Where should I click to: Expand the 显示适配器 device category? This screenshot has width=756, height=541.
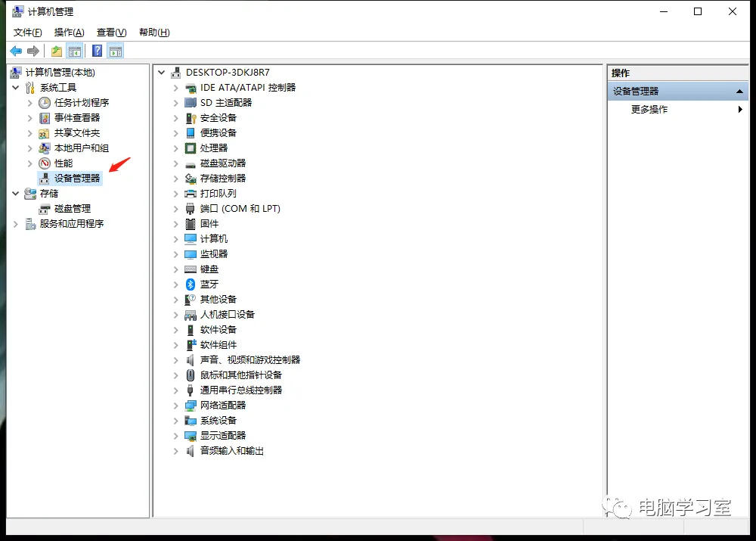176,436
